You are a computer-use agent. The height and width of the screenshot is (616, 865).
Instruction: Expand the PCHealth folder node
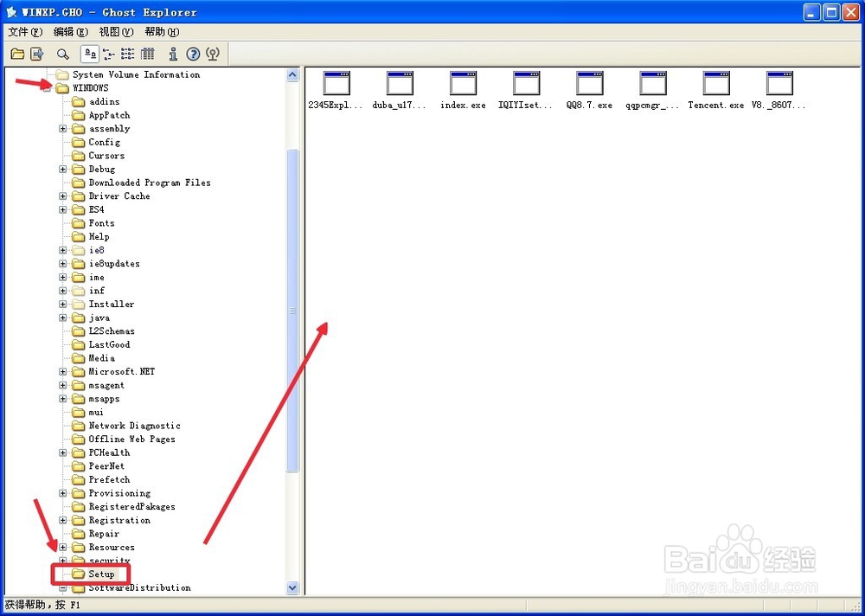(x=63, y=452)
